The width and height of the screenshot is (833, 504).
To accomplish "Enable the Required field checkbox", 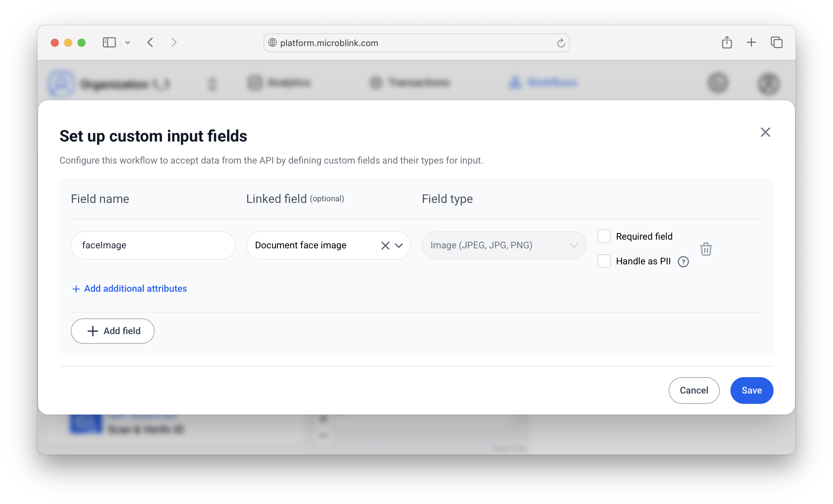I will 604,236.
